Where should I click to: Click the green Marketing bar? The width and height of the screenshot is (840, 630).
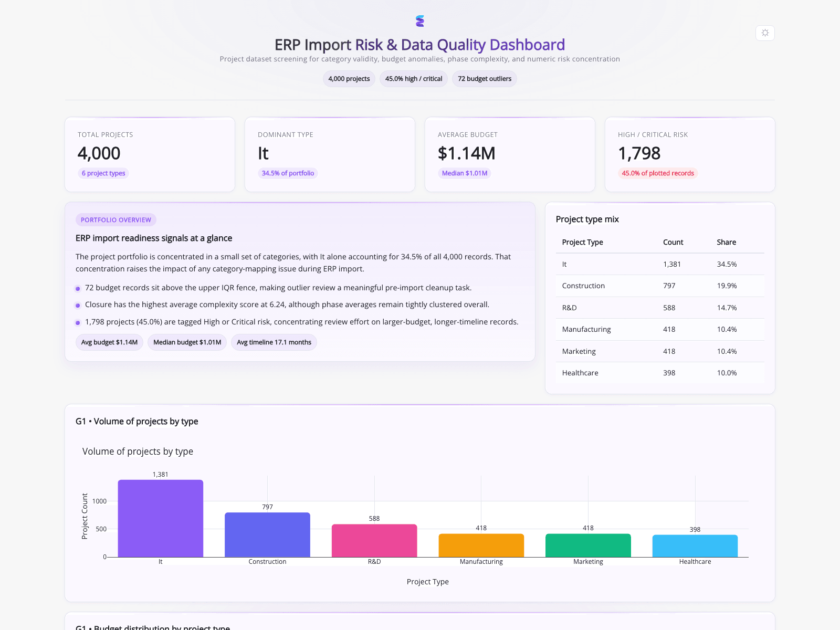pyautogui.click(x=588, y=545)
